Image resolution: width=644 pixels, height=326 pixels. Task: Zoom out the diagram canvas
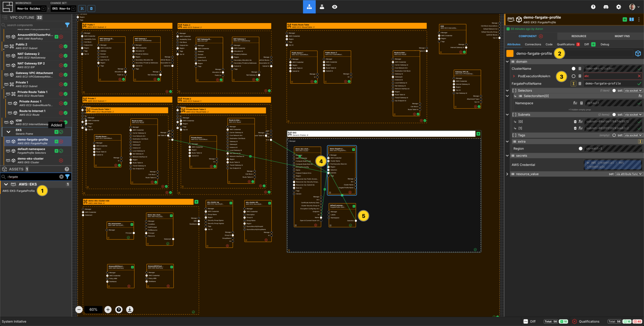79,310
